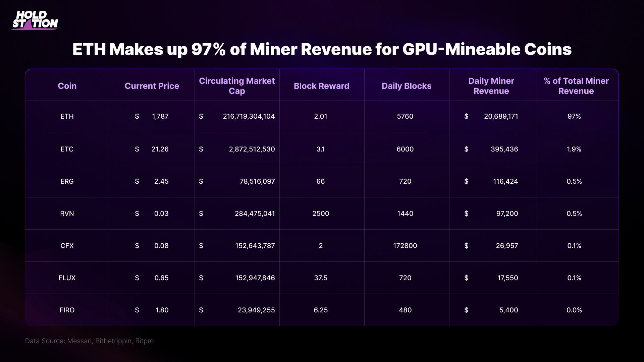The image size is (644, 362).
Task: Click daily revenue 5,400
Action: 509,310
